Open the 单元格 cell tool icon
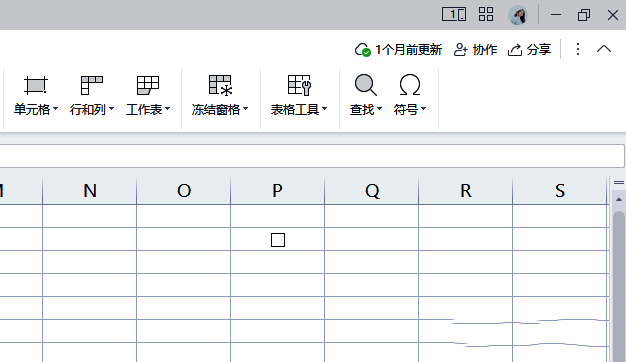 tap(36, 85)
